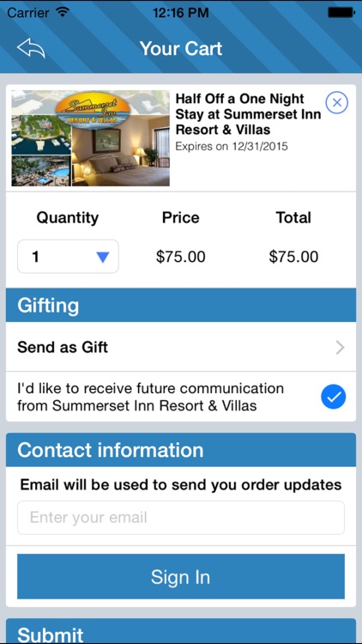Click the Summerset Inn logo in image
The image size is (362, 644).
point(93,108)
